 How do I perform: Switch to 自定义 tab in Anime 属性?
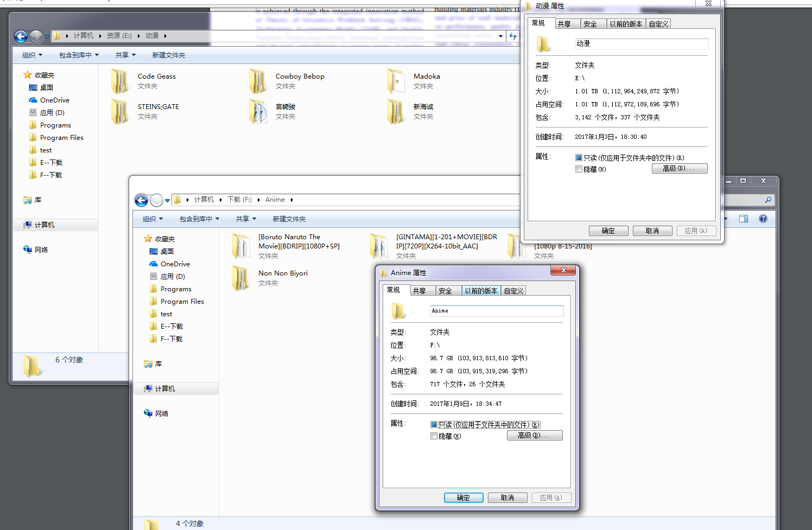pyautogui.click(x=513, y=291)
